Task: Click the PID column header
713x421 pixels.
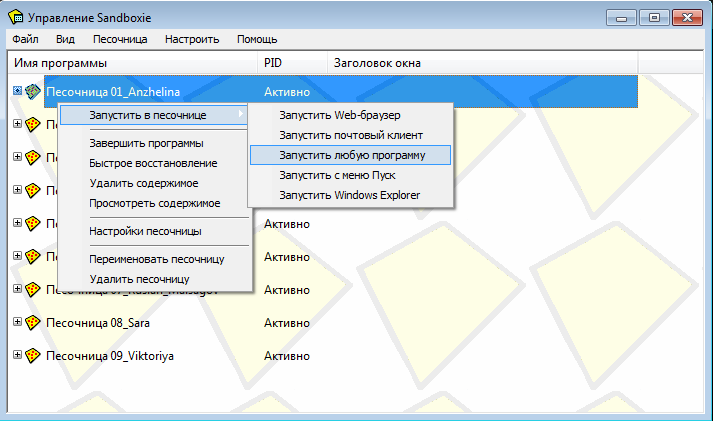Action: [292, 63]
